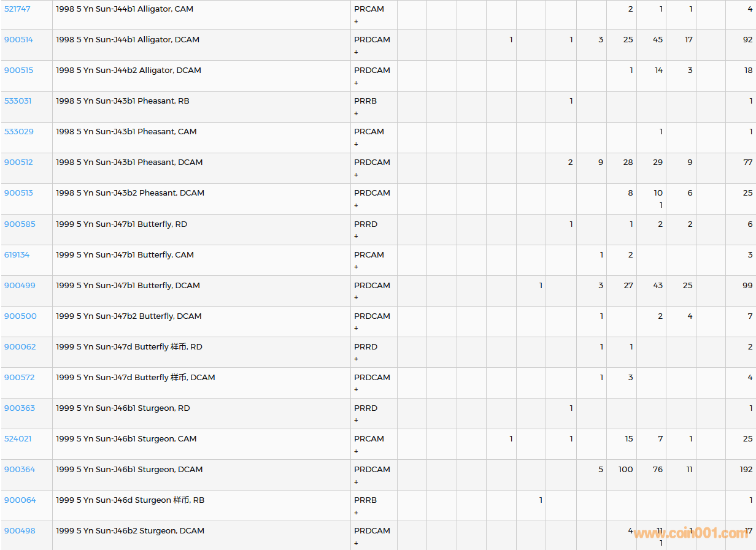Click the 900364 Sturgeon DCAM link
Screen dimensions: 756x550
point(20,470)
